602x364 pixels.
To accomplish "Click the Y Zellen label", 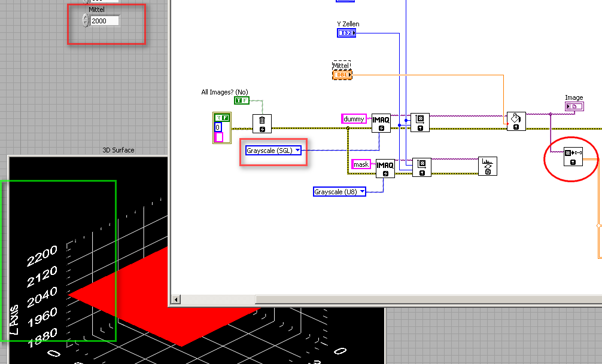I will click(348, 24).
